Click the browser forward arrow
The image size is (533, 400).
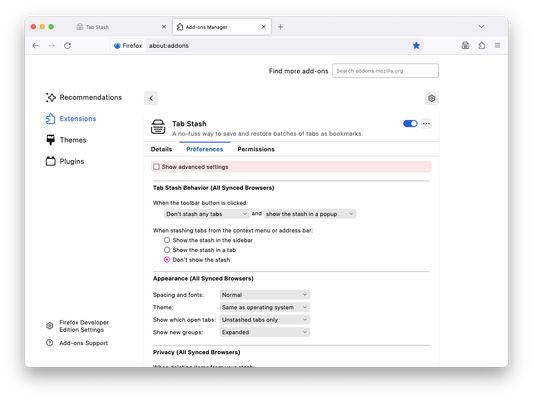click(x=52, y=46)
